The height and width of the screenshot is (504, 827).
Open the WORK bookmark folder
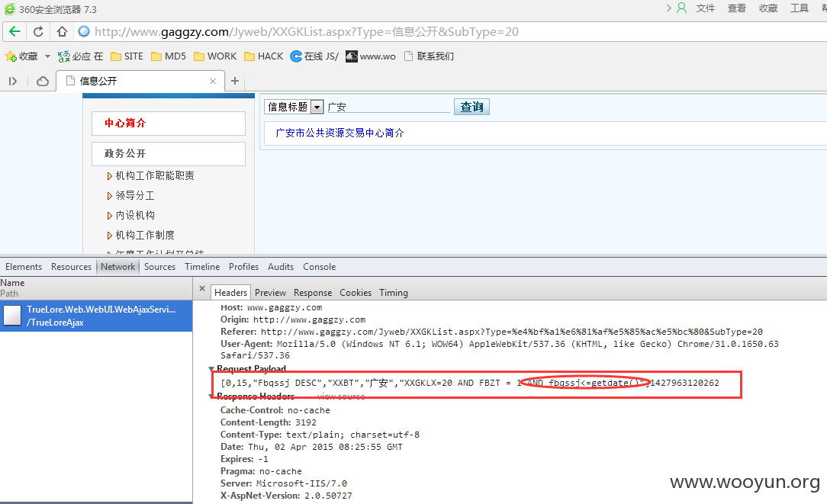click(x=215, y=56)
